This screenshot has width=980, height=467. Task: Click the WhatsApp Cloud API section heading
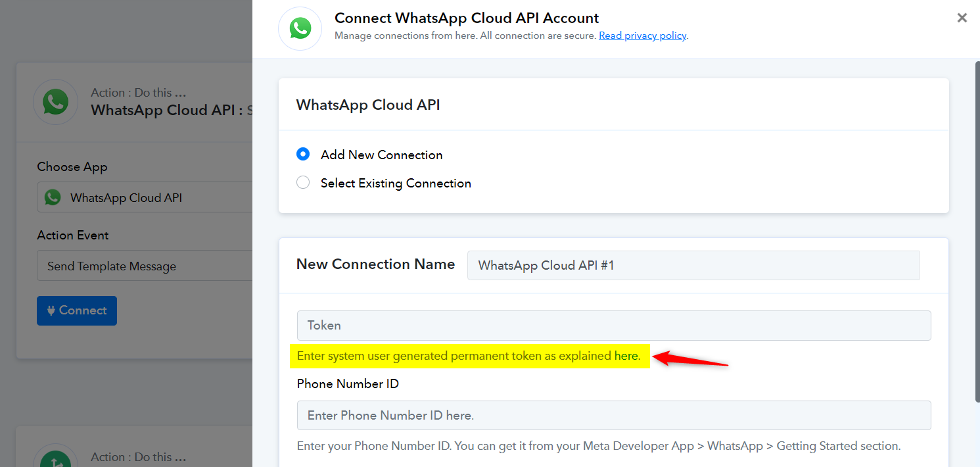368,105
